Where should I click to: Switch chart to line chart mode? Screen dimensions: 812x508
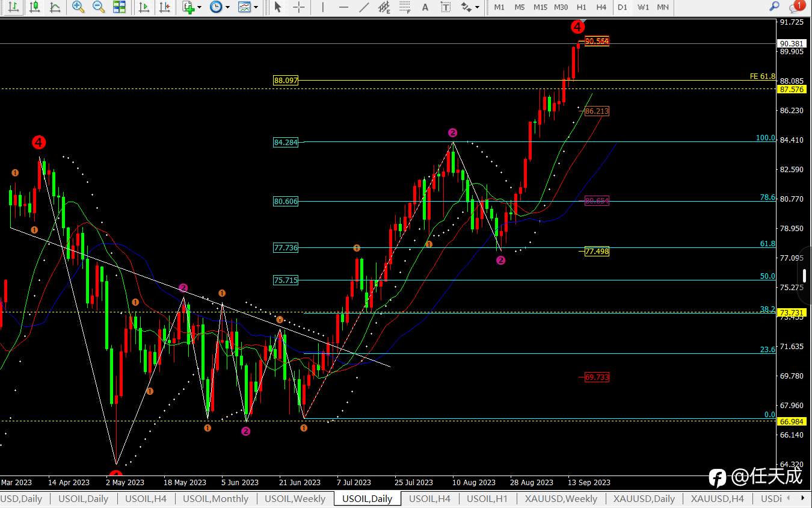55,7
